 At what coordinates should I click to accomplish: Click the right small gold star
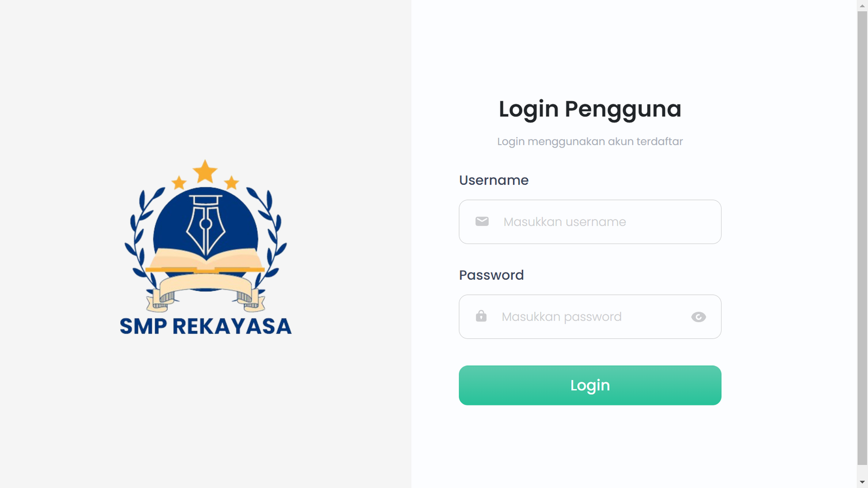click(232, 182)
